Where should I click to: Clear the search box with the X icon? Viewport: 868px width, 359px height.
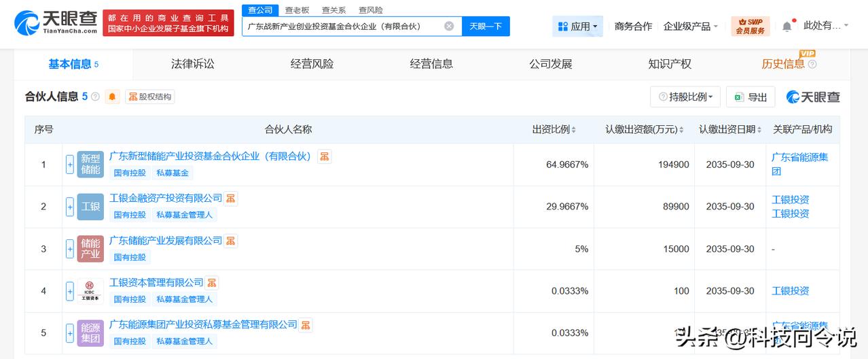[449, 27]
